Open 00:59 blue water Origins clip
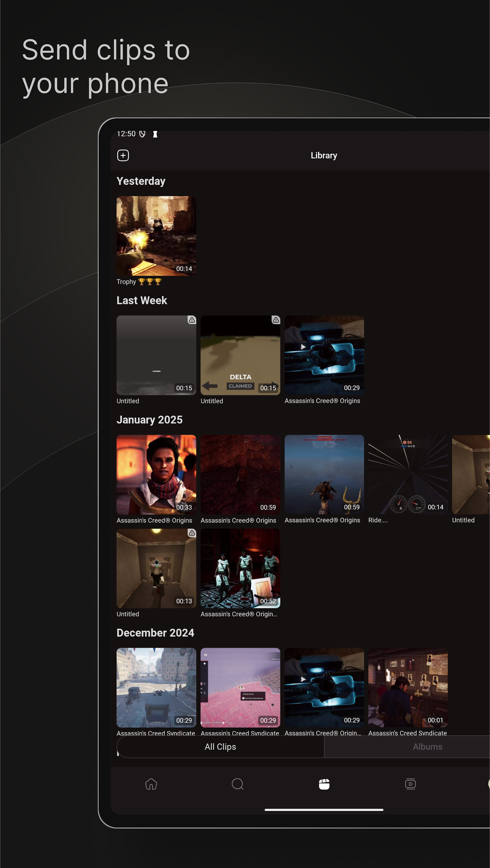 tap(324, 475)
